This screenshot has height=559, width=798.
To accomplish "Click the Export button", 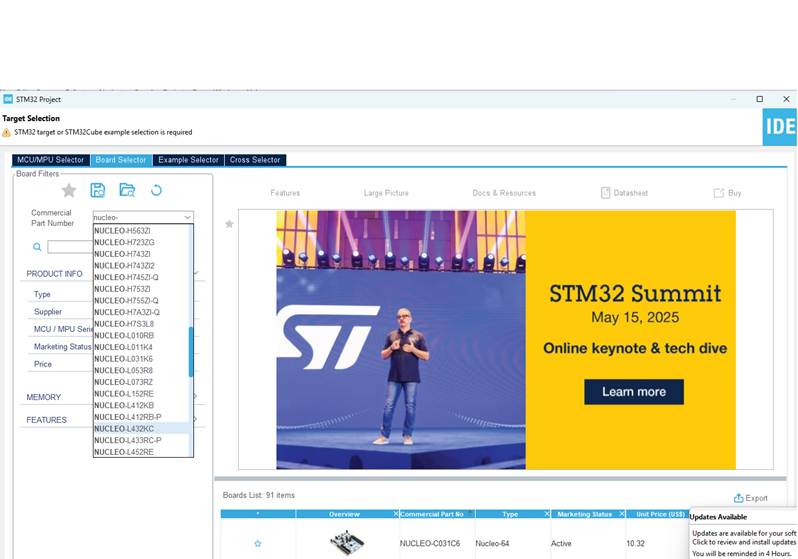I will (751, 498).
